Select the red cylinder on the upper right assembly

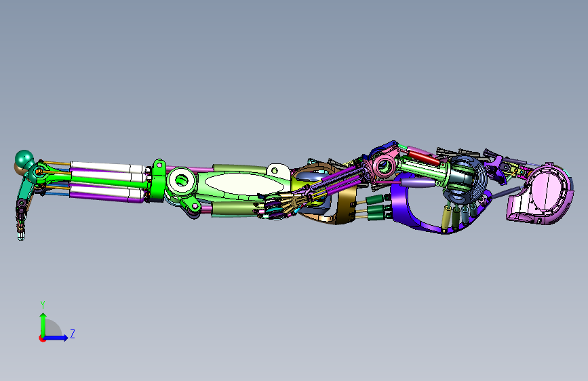tap(423, 157)
